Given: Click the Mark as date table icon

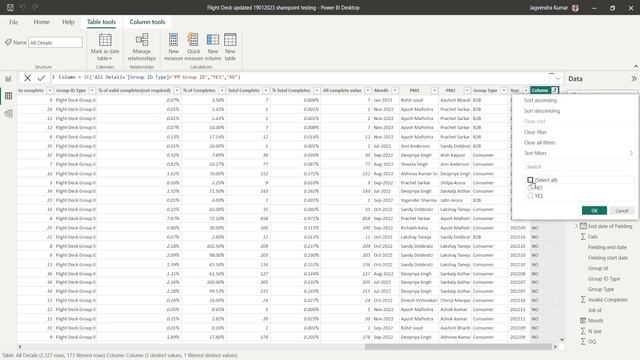Looking at the screenshot, I should [105, 40].
